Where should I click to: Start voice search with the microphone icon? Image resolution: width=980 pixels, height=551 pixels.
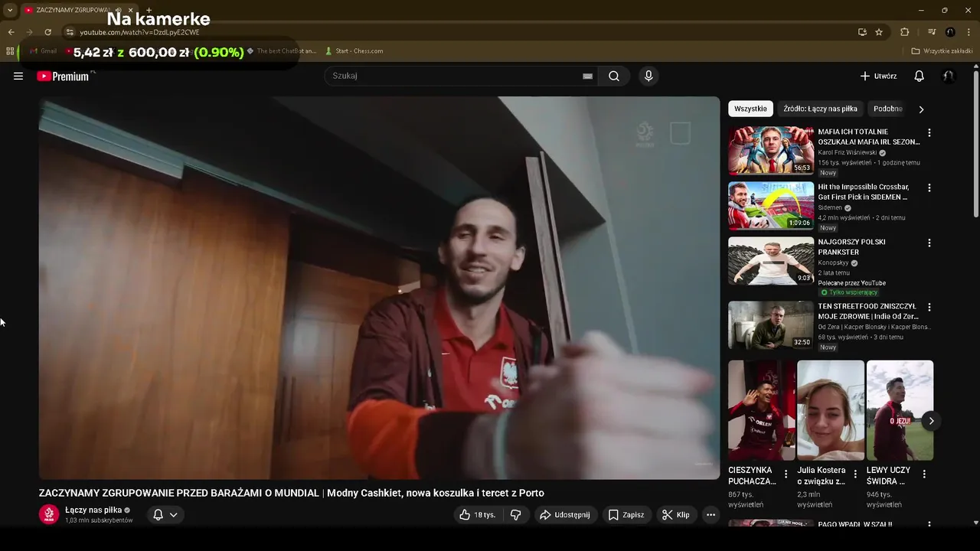pyautogui.click(x=648, y=76)
